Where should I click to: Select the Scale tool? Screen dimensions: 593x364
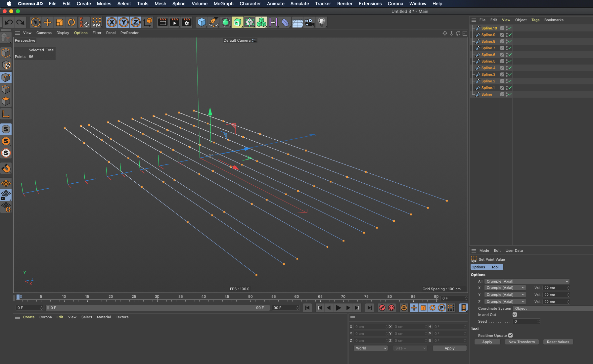(x=60, y=22)
